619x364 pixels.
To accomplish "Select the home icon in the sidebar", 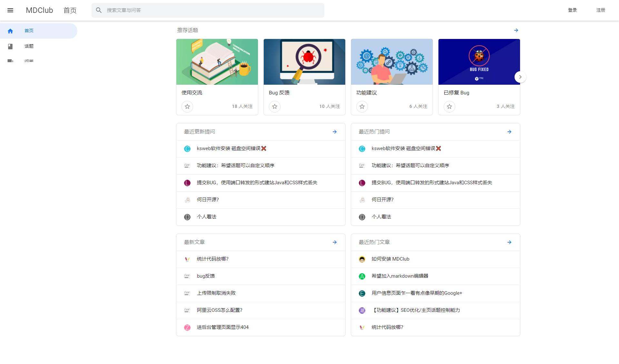I will (x=11, y=31).
